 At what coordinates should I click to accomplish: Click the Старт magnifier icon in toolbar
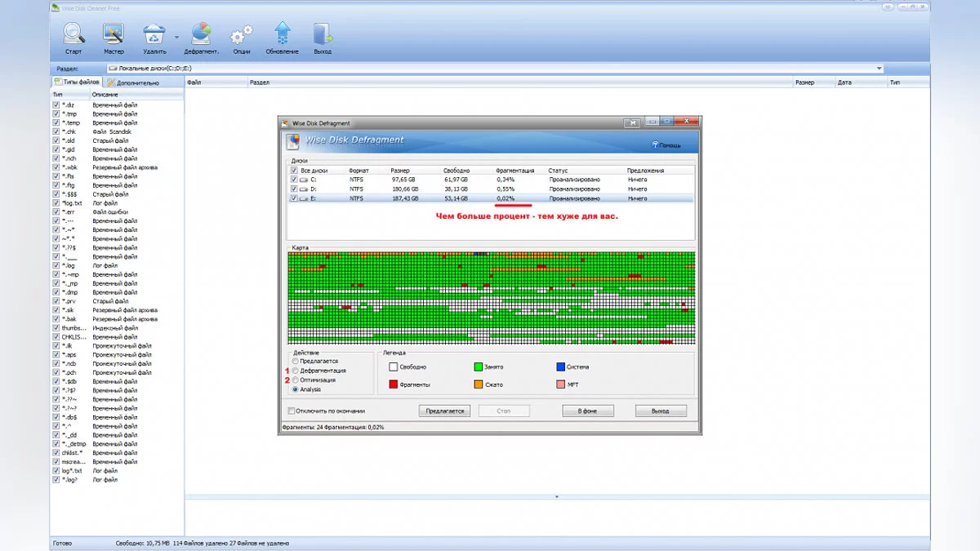[x=73, y=34]
